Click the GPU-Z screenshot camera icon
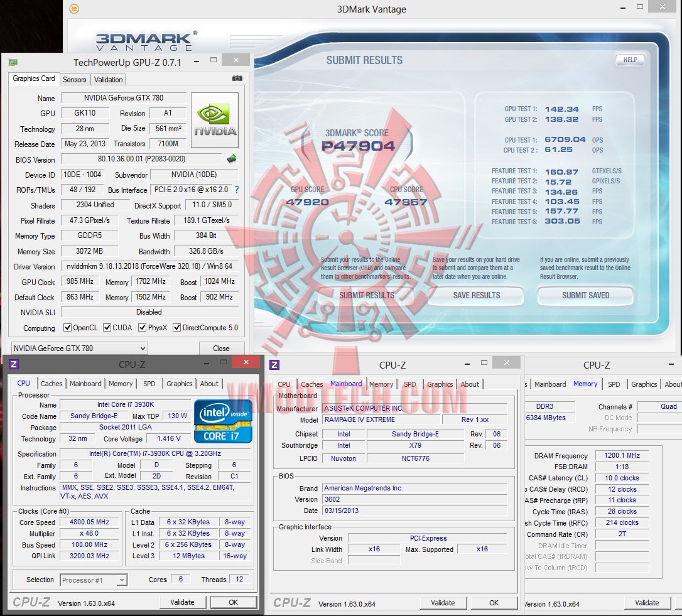The height and width of the screenshot is (616, 682). 237,78
